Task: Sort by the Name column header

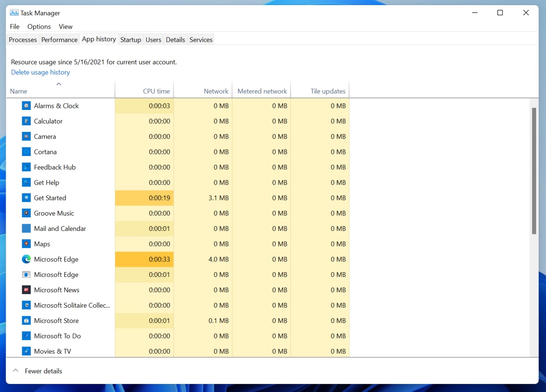Action: (61, 90)
